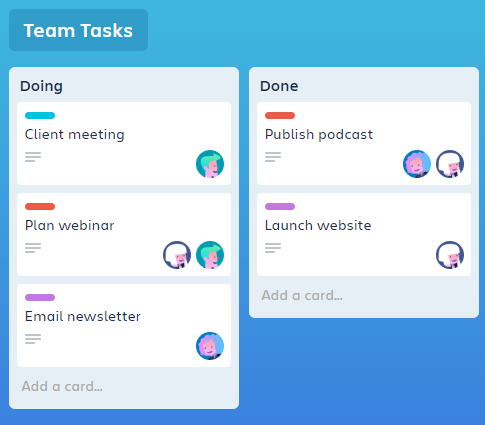Click the white-haired avatar on Plan webinar card
Image resolution: width=485 pixels, height=425 pixels.
click(x=177, y=255)
